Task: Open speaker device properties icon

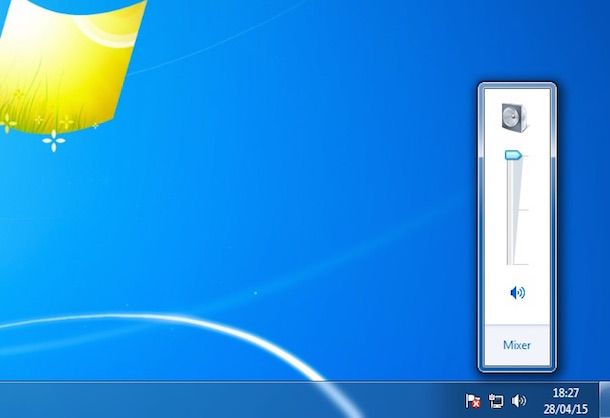Action: [514, 117]
